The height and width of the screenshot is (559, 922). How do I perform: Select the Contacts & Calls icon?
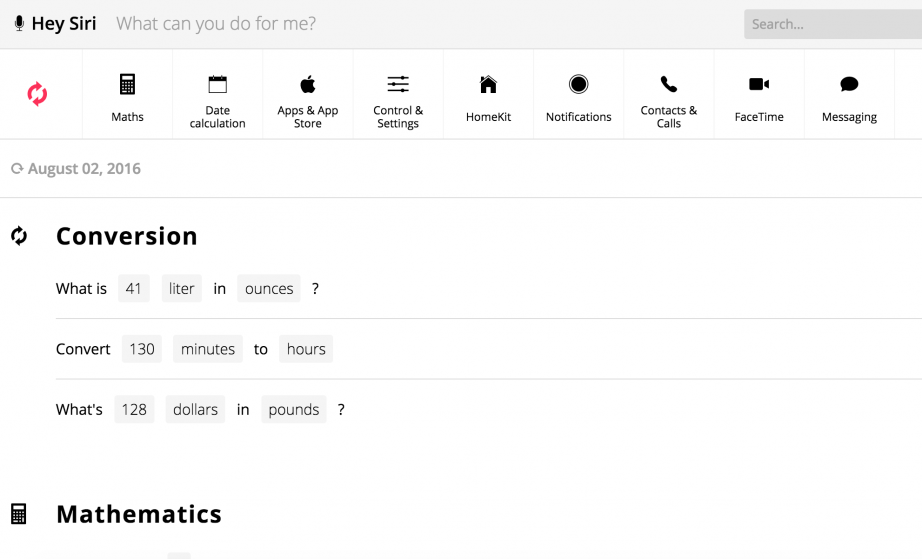pos(668,85)
